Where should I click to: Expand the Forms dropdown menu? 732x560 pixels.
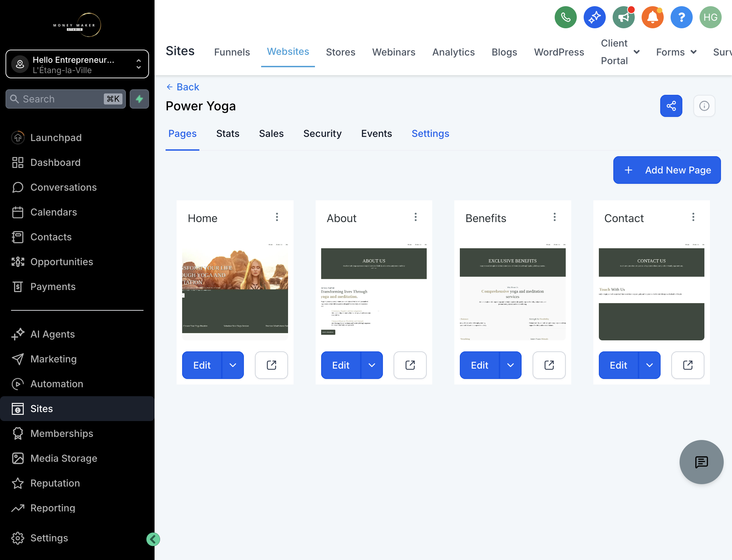click(676, 52)
